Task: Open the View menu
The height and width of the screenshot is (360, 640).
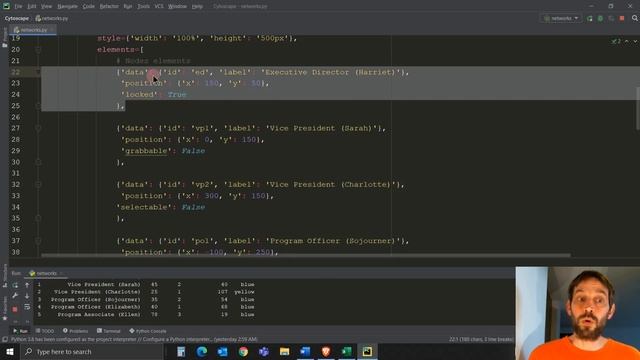Action: pyautogui.click(x=46, y=7)
